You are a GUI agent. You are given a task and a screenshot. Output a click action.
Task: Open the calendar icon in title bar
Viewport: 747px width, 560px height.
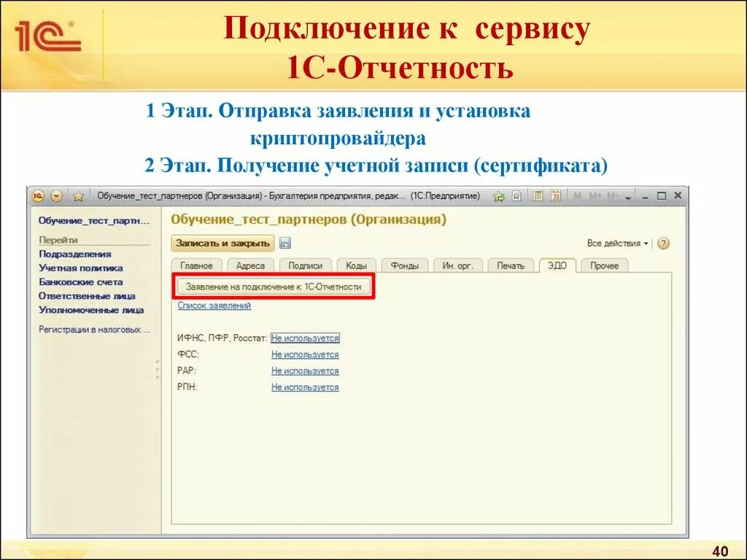[555, 195]
